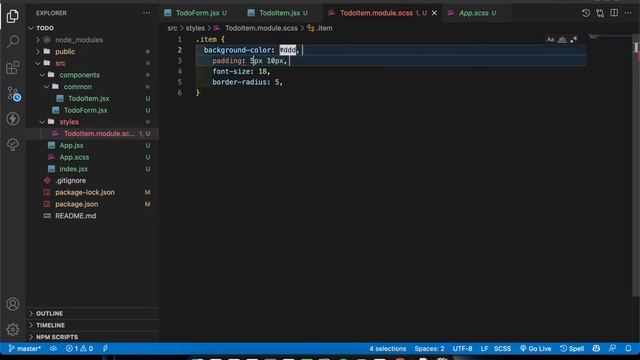Screen dimensions: 640x360
Task: Collapse the components folder
Action: [x=42, y=75]
